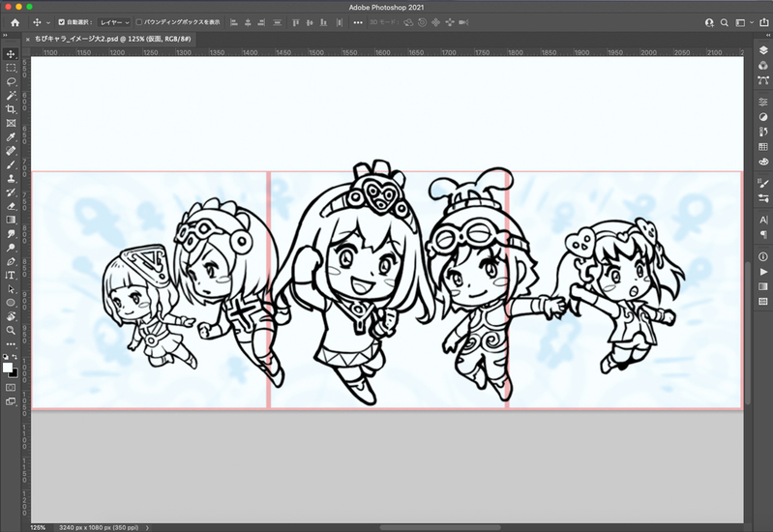Select the Pen tool
Viewport: 773px width, 532px height.
[x=11, y=261]
